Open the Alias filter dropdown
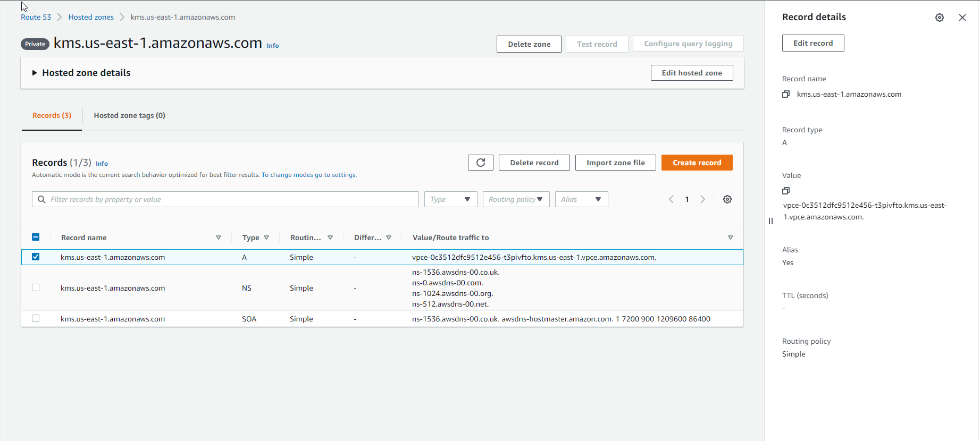 coord(582,199)
